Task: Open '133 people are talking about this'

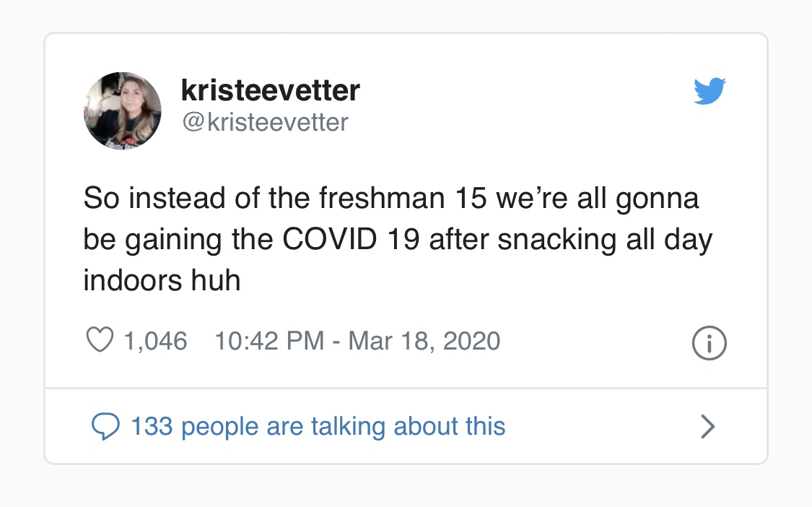Action: [318, 426]
